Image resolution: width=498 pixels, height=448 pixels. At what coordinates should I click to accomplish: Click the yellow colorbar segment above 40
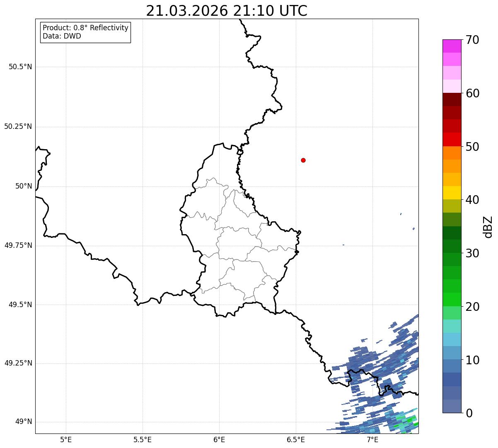(x=452, y=193)
